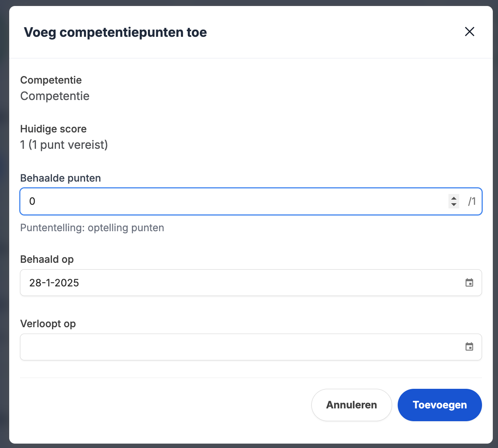Viewport: 498px width, 448px height.
Task: Click the /1 maximum points suffix
Action: click(x=472, y=201)
